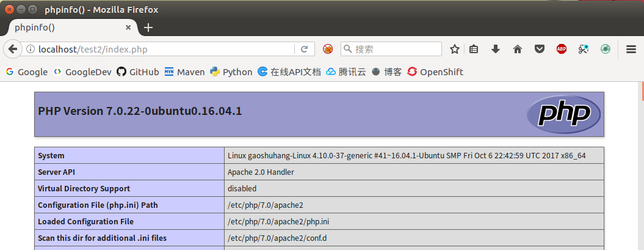Click the screenshot scissors extension icon
Viewport: 644px width, 250px height.
(584, 49)
